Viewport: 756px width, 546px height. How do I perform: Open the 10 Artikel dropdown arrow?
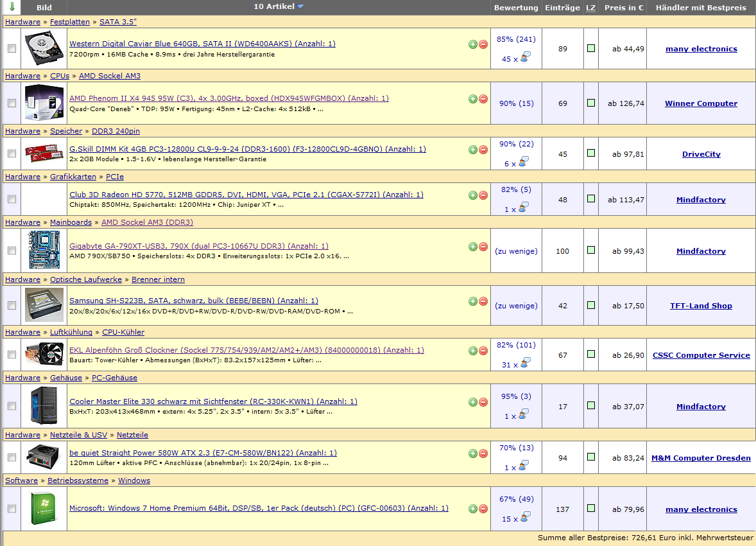(300, 7)
